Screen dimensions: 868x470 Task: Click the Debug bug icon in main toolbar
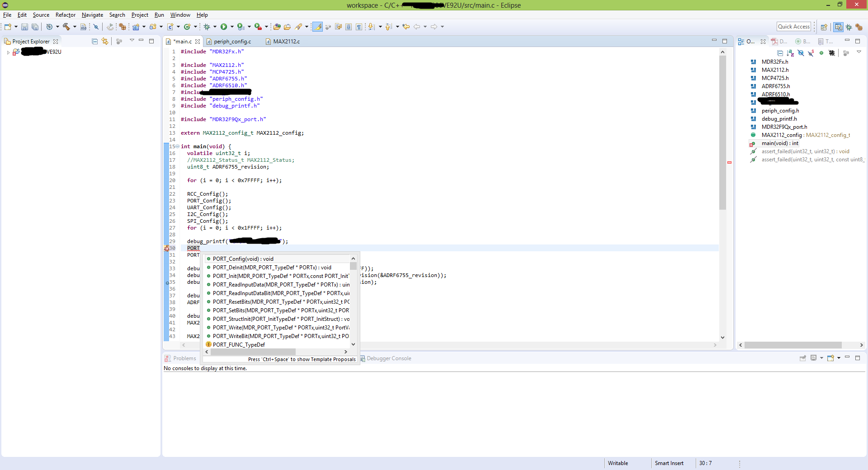(207, 27)
